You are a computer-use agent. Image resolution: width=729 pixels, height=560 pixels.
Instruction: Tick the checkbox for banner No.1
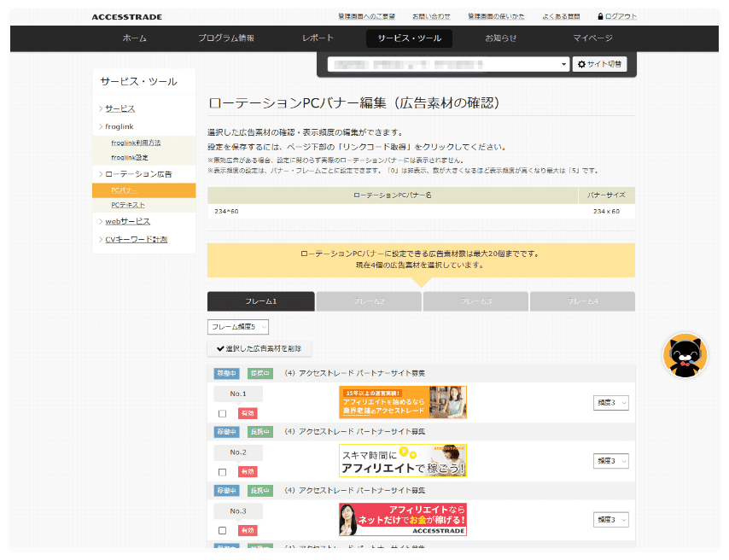pos(222,413)
